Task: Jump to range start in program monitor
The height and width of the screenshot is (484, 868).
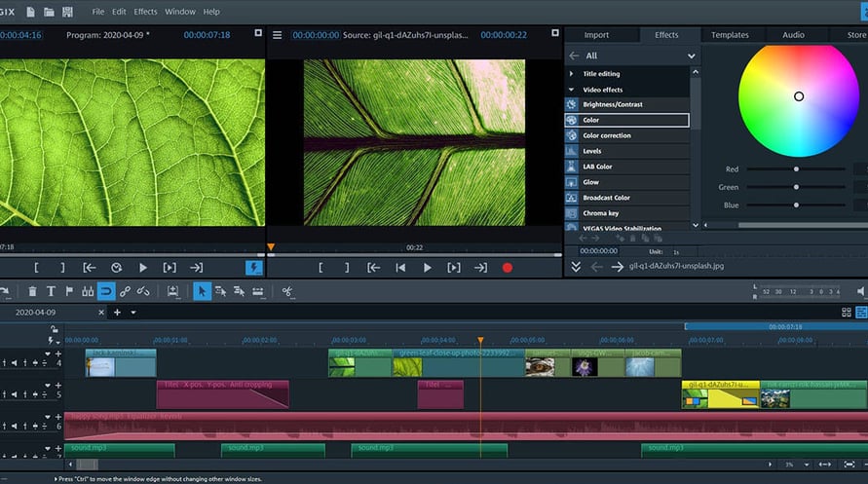Action: click(x=89, y=268)
